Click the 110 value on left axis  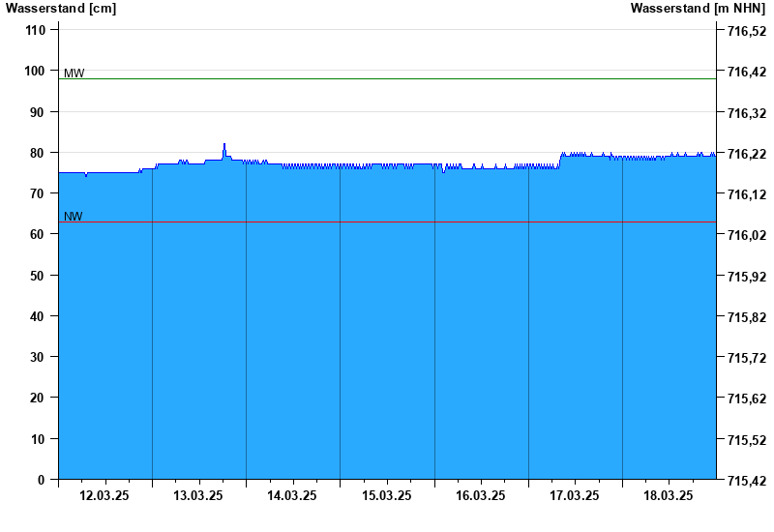coord(35,30)
